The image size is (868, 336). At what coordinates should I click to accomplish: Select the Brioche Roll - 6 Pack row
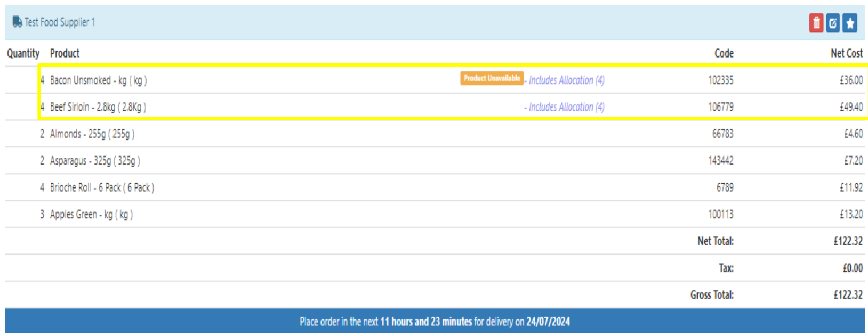pyautogui.click(x=102, y=187)
